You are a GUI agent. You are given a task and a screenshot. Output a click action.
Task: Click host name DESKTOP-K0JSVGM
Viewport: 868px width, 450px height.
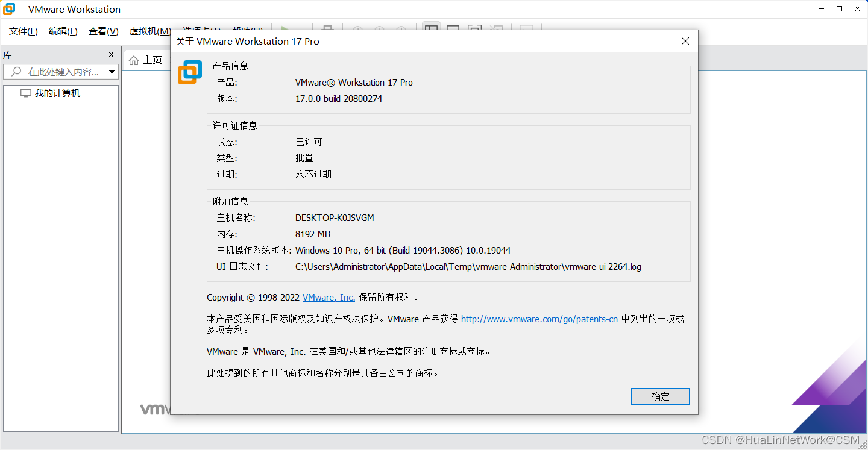(335, 218)
